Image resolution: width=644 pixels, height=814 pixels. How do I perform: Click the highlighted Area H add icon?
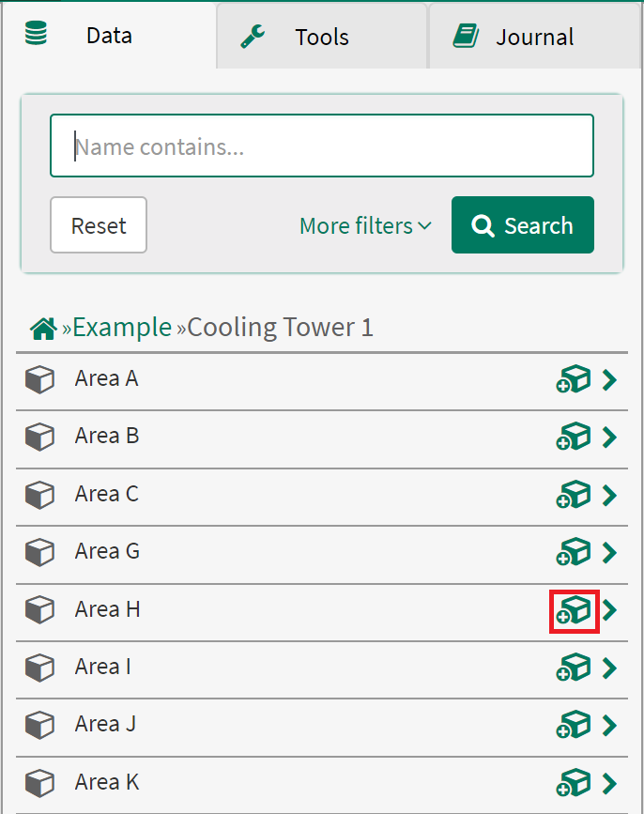(574, 610)
